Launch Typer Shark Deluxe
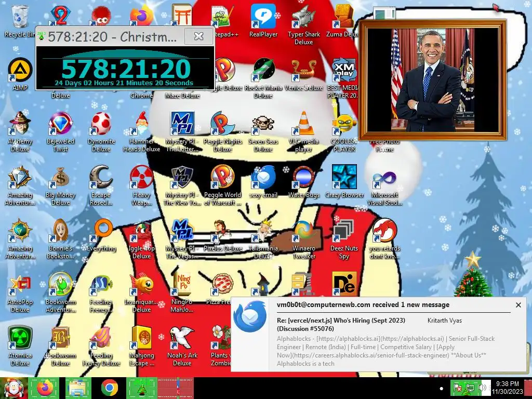The image size is (532, 399). (303, 25)
